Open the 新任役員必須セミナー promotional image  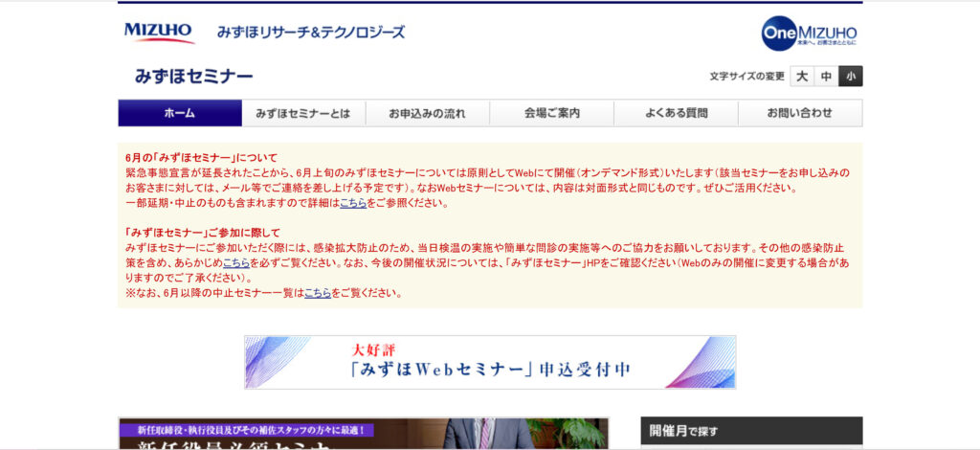coord(363,434)
